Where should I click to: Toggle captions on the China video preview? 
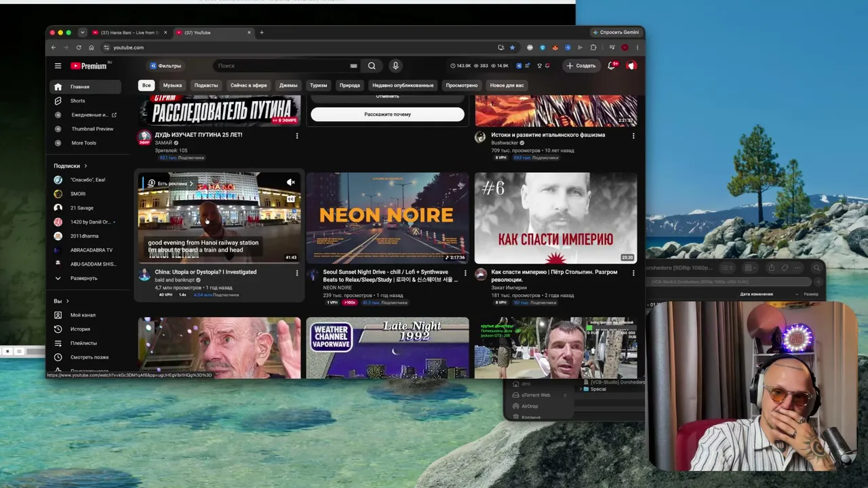click(291, 199)
